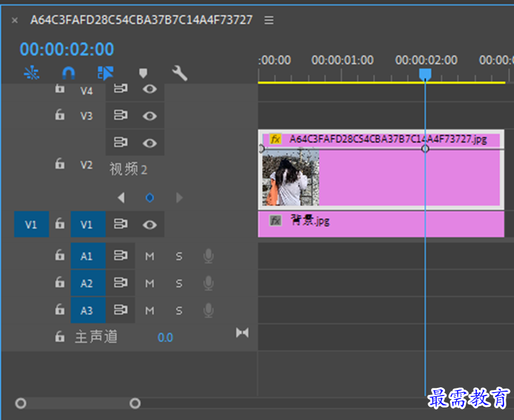Hide track V1 output with eye

click(150, 224)
